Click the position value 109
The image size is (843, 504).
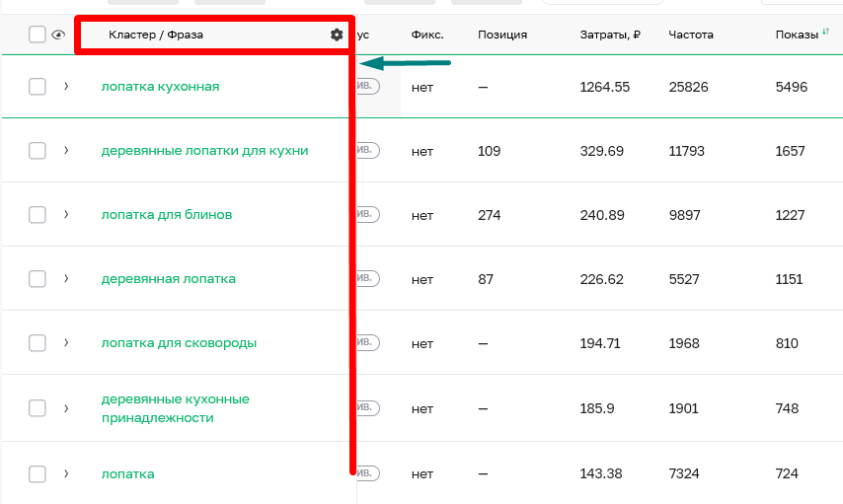tap(490, 151)
